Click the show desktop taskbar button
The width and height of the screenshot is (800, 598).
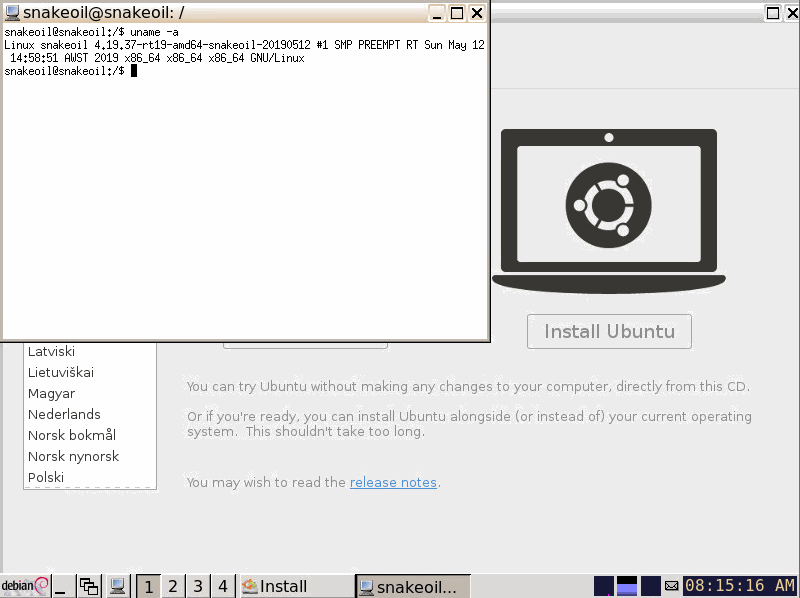click(63, 586)
